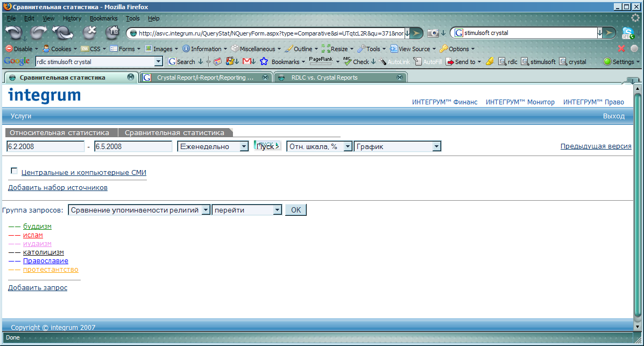This screenshot has width=644, height=346.
Task: Open the History menu
Action: coord(72,18)
